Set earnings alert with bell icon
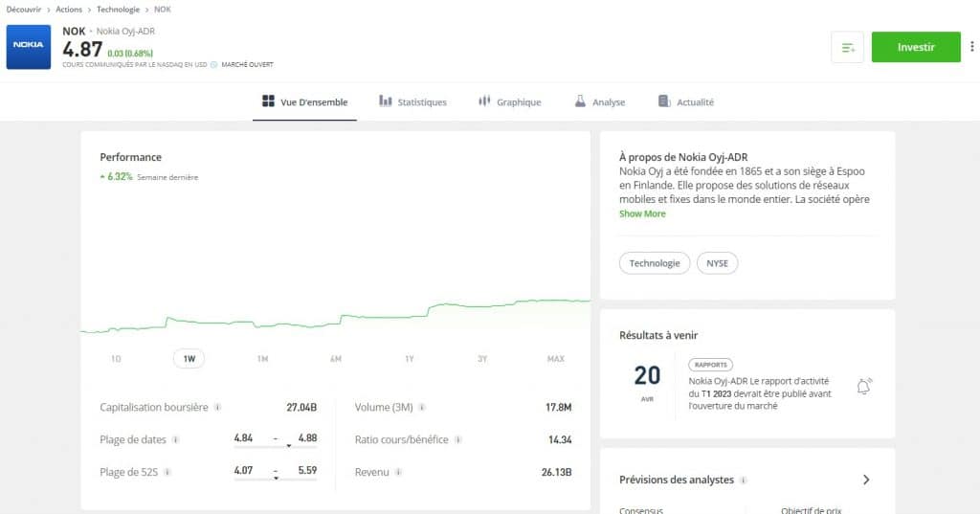This screenshot has height=514, width=980. point(864,387)
